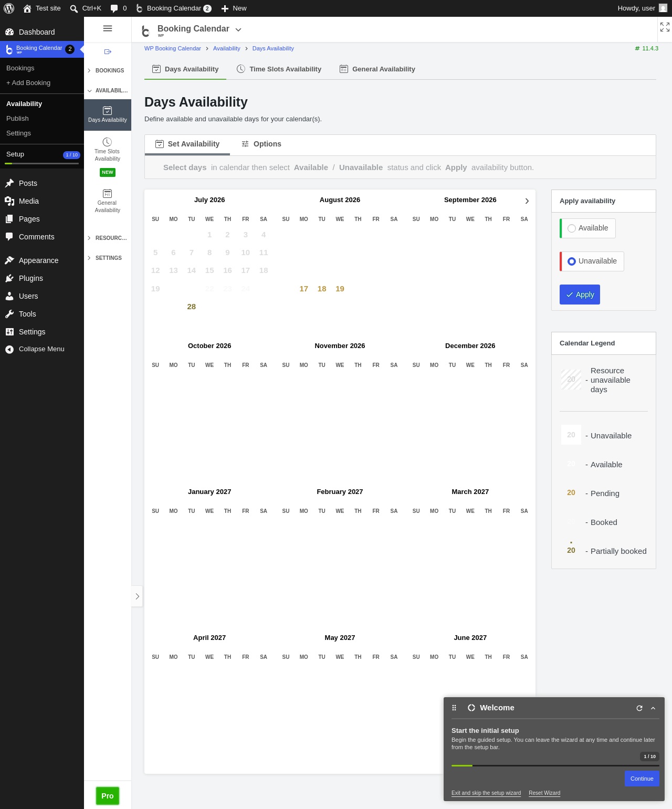The height and width of the screenshot is (809, 672).
Task: Select August 17 in calendar
Action: point(304,289)
